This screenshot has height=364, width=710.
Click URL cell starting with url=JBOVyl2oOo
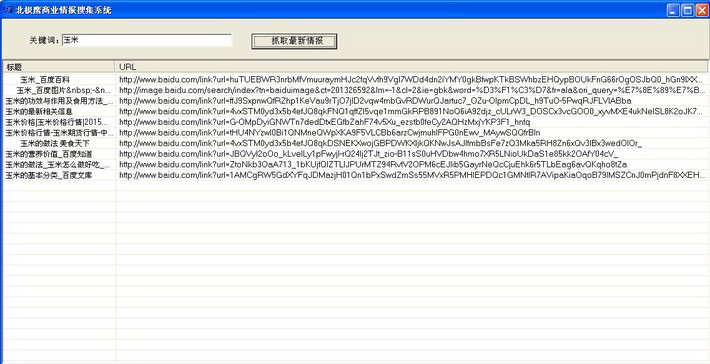click(412, 154)
